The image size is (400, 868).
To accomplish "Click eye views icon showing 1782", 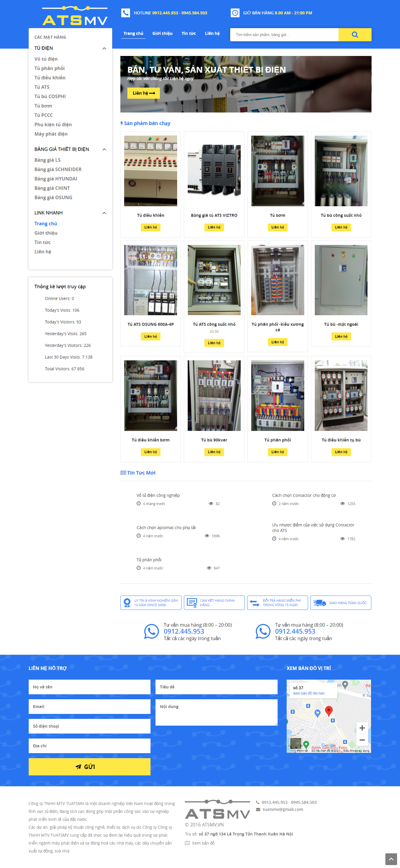I will point(342,539).
